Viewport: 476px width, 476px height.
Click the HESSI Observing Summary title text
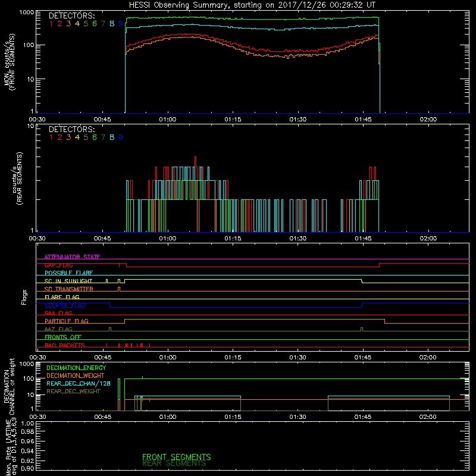(252, 5)
